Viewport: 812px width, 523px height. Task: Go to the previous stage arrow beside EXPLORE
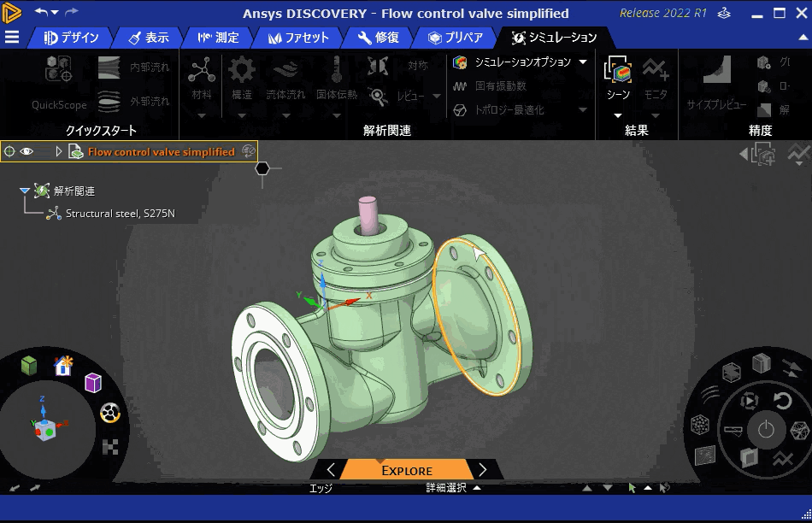click(x=331, y=470)
